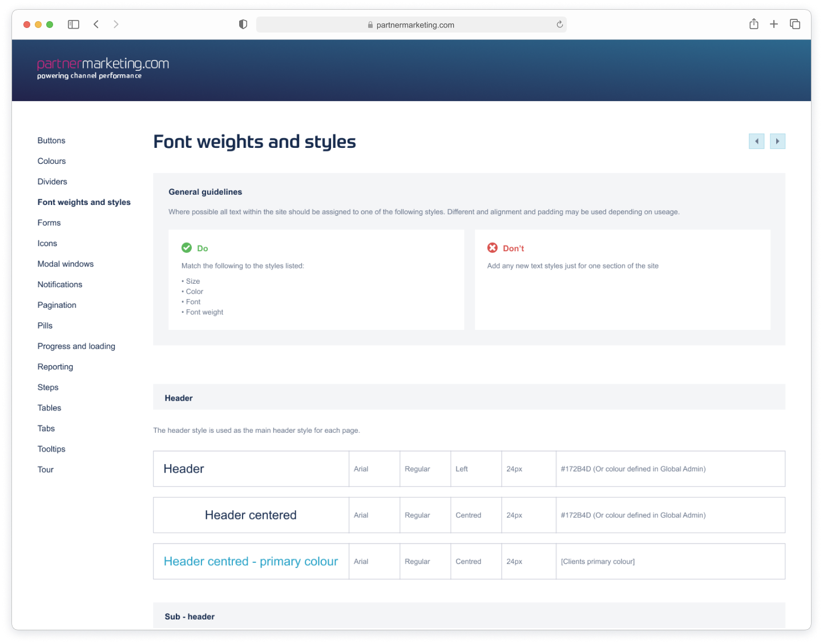The image size is (823, 644).
Task: Open the privacy shield icon
Action: [243, 25]
